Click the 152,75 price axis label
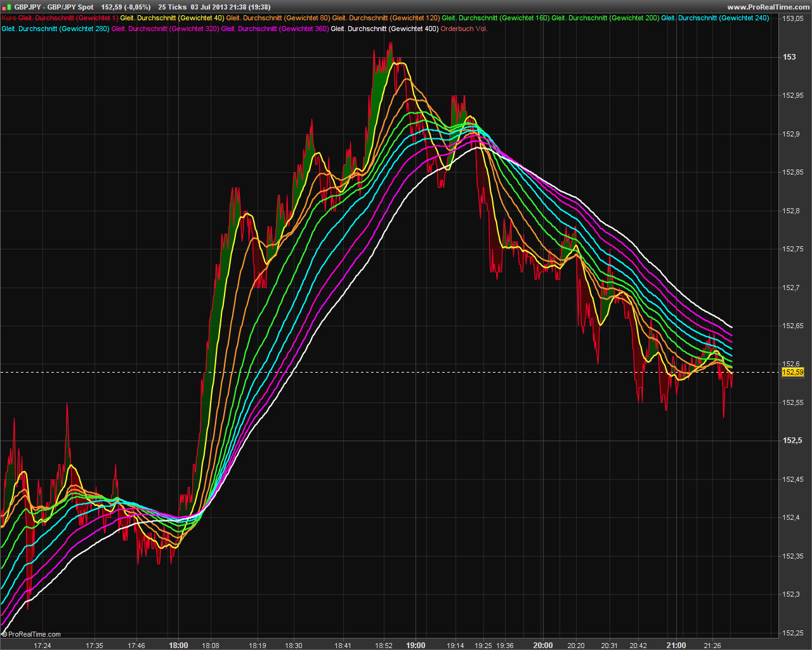 click(793, 249)
